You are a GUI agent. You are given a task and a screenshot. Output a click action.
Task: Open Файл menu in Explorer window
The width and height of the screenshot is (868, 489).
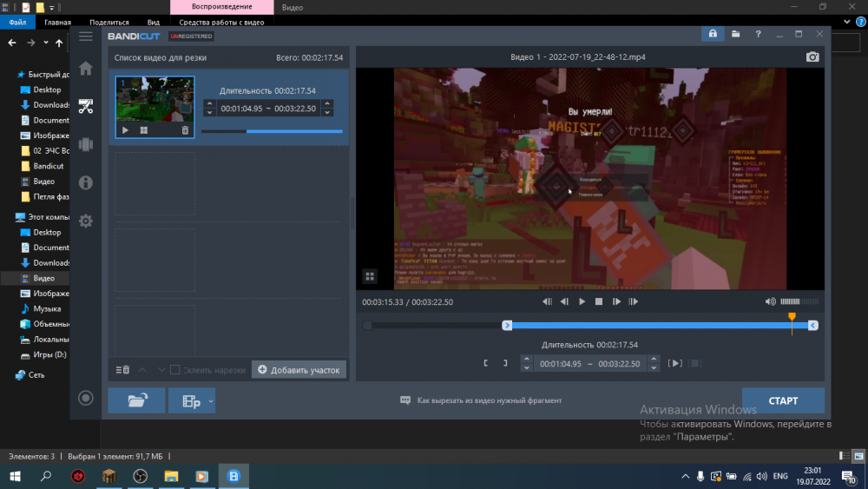(17, 23)
